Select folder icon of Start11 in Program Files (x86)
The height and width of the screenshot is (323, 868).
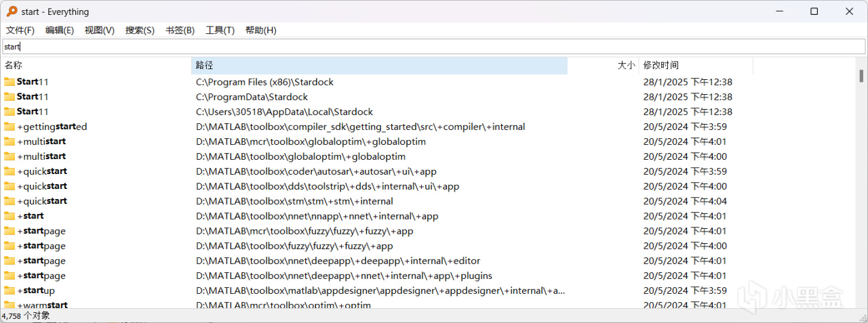pyautogui.click(x=9, y=82)
